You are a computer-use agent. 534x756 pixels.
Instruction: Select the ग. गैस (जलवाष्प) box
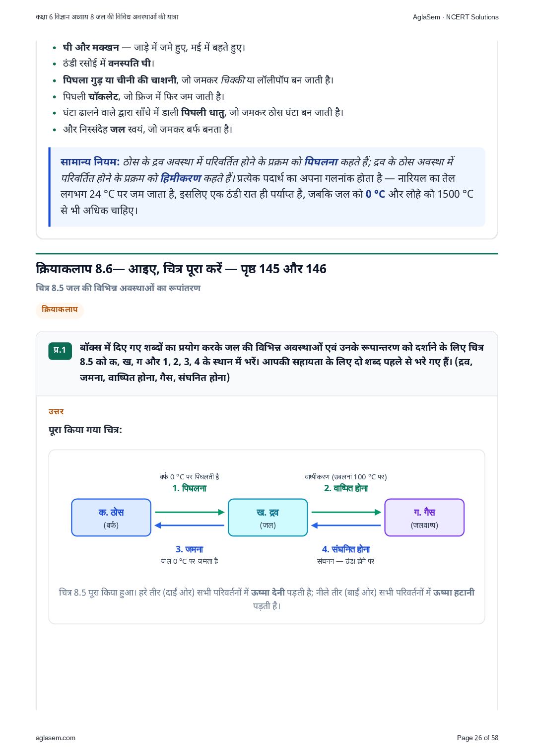(x=424, y=518)
